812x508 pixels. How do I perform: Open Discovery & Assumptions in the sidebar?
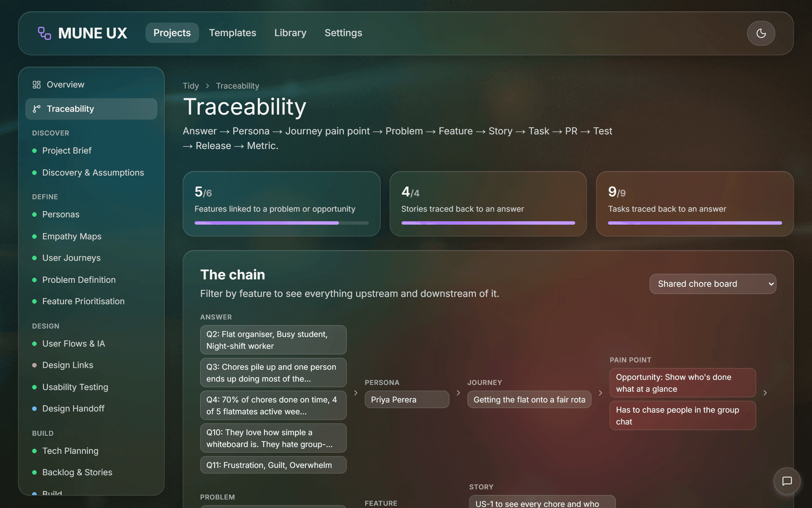[x=91, y=173]
